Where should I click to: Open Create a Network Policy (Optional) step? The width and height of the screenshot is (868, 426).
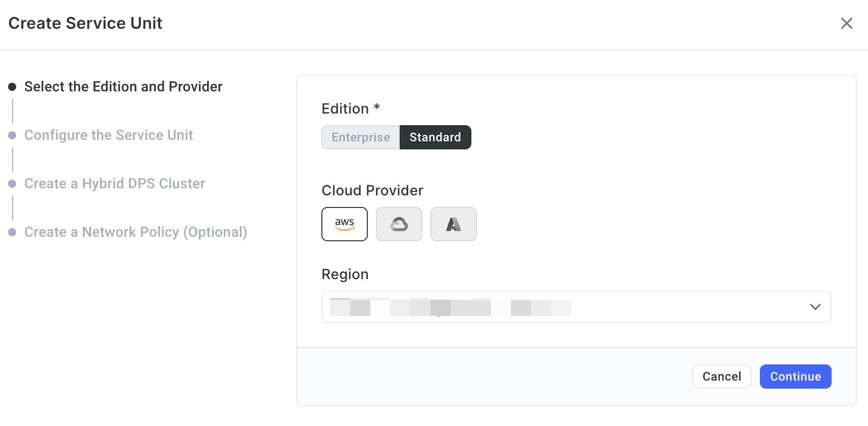136,232
